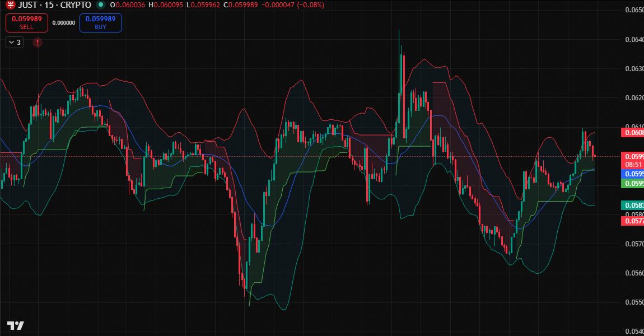Open the red indicator error warning icon

pyautogui.click(x=38, y=43)
